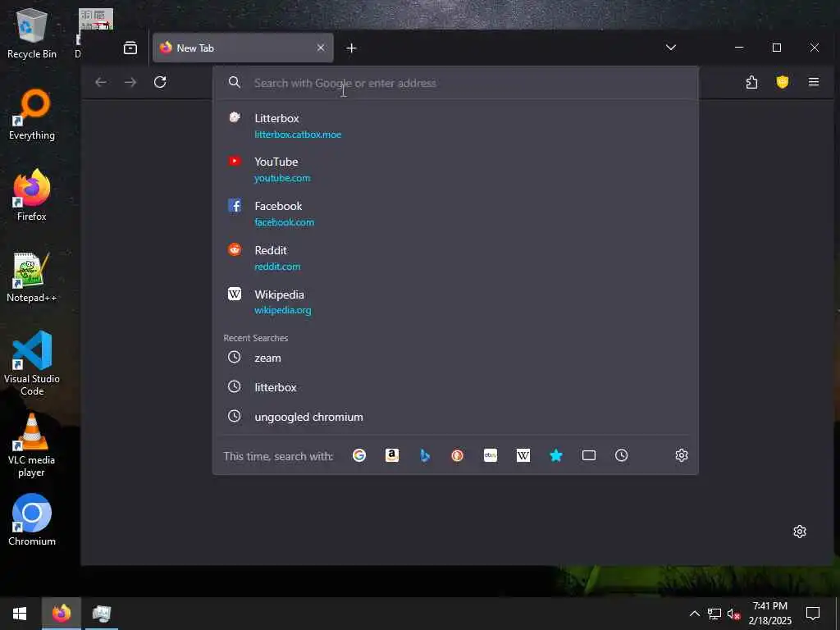
Task: Show hidden system tray icons
Action: (694, 614)
